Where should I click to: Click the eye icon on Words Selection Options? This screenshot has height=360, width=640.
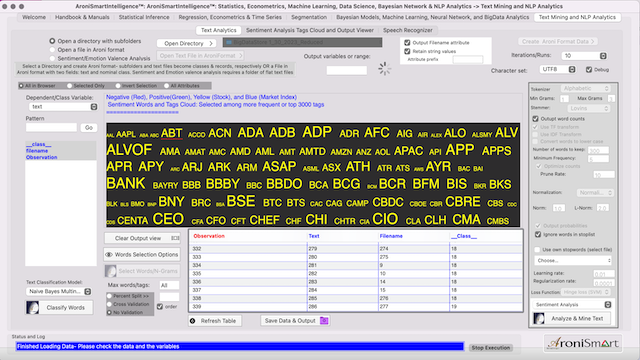pos(109,254)
